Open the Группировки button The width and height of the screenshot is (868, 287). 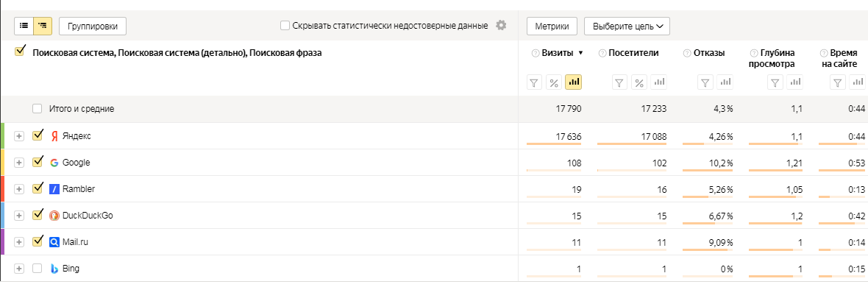pyautogui.click(x=93, y=26)
